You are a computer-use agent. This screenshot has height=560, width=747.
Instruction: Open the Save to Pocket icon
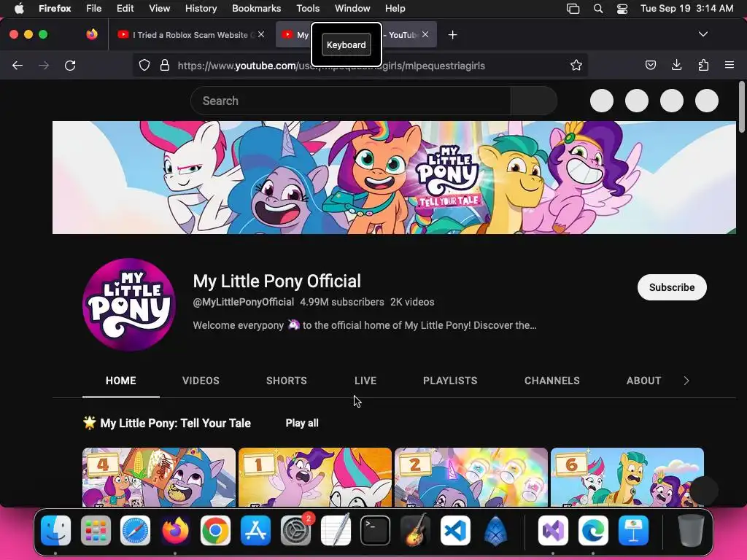650,65
